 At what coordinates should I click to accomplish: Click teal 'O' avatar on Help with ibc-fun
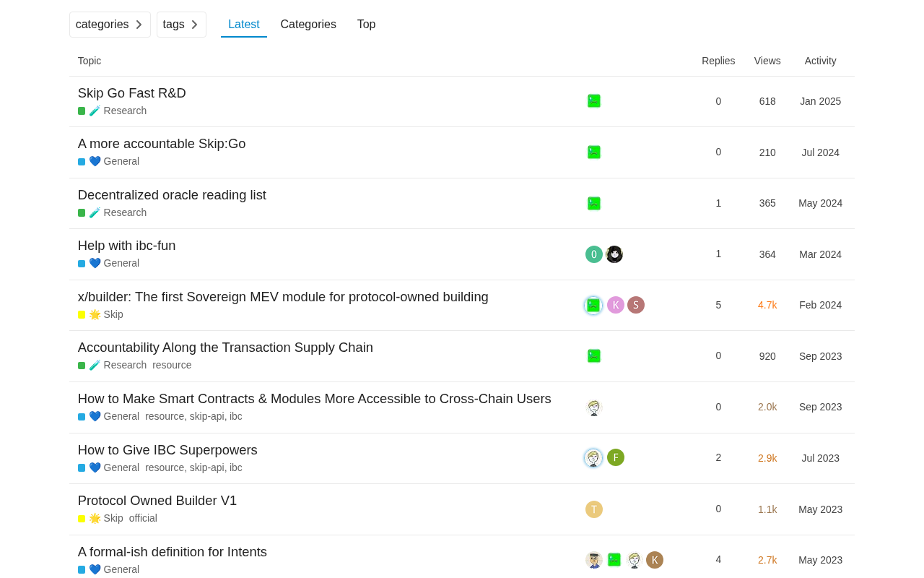point(594,254)
